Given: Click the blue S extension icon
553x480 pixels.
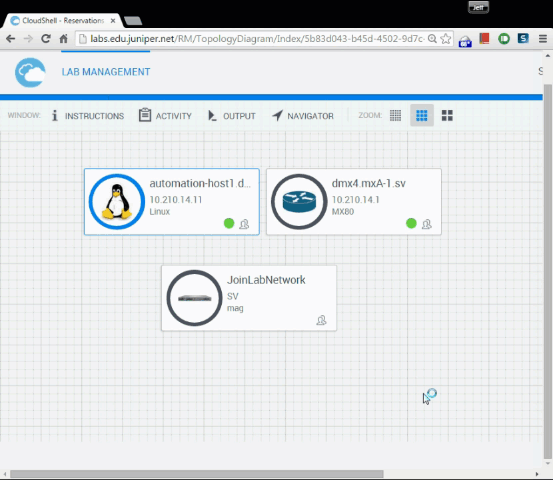Looking at the screenshot, I should pyautogui.click(x=523, y=38).
